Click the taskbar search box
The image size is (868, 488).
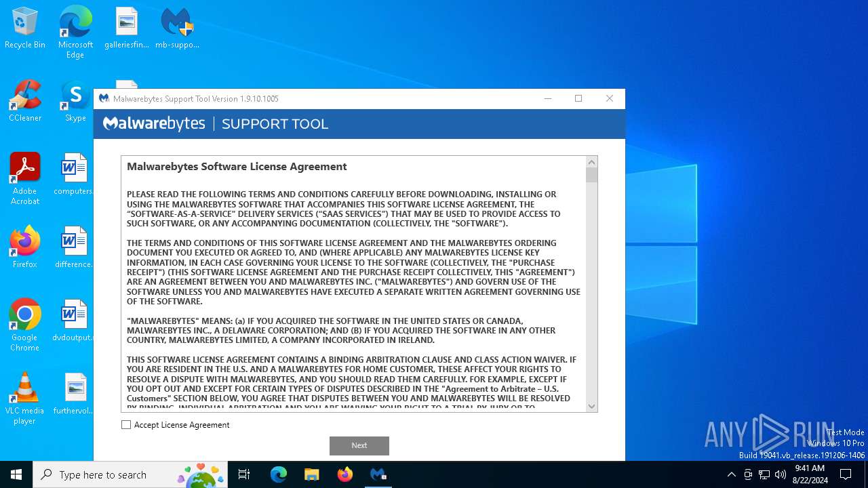point(131,474)
